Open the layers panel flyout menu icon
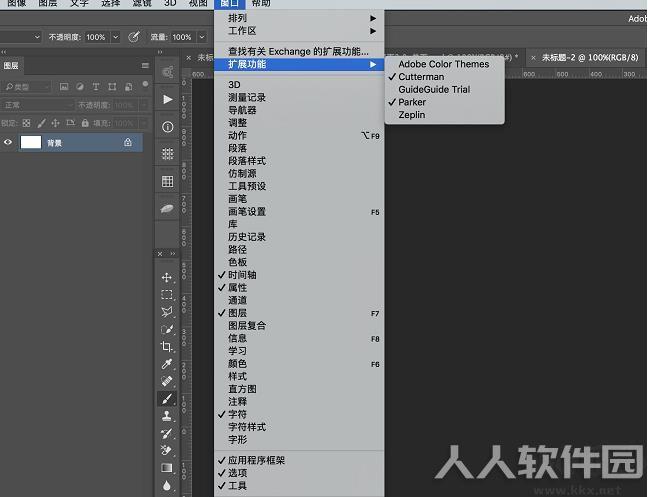Screen dimensions: 648x497 coord(145,65)
